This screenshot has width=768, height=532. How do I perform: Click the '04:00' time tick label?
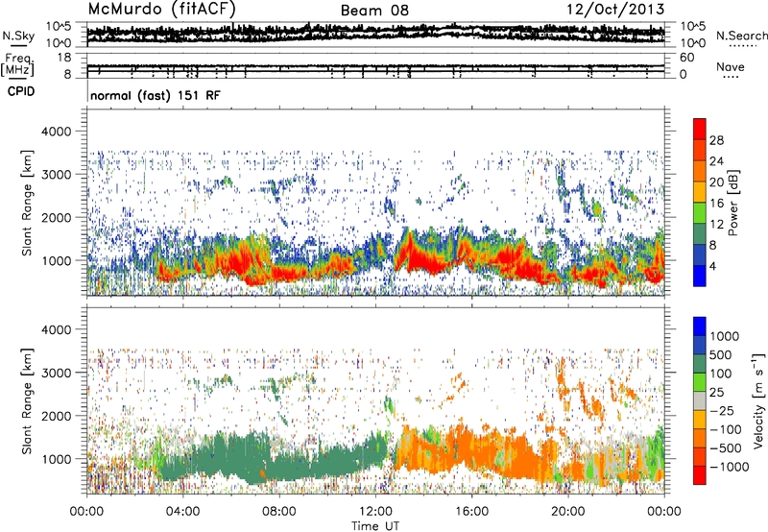coord(182,512)
